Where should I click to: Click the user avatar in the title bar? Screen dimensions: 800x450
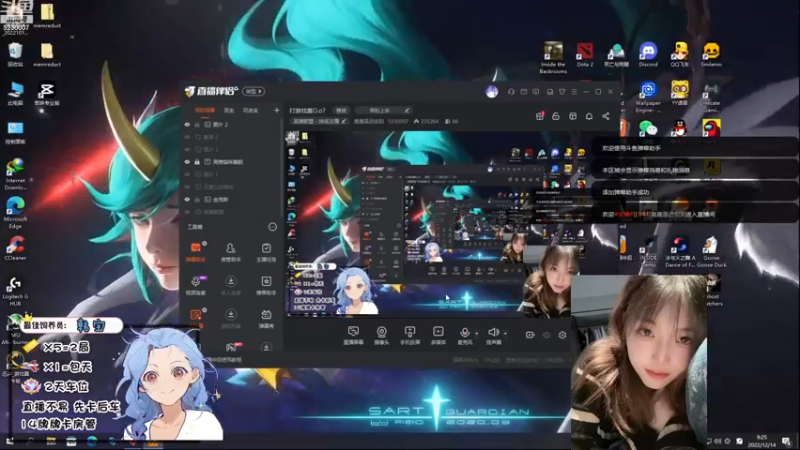click(x=491, y=92)
